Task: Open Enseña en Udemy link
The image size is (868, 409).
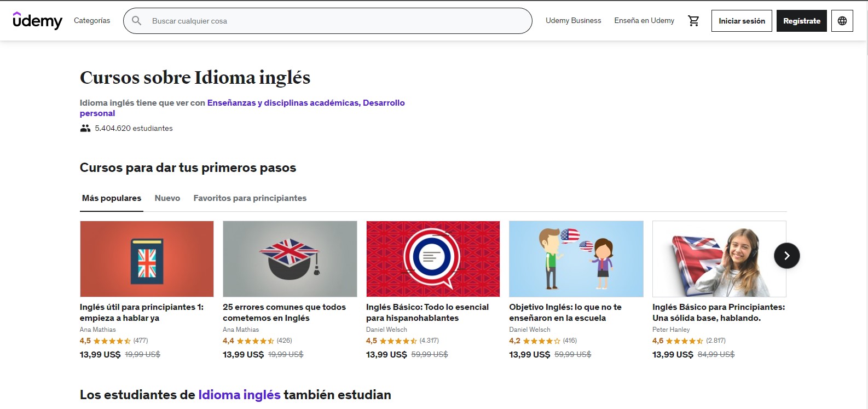Action: 644,20
